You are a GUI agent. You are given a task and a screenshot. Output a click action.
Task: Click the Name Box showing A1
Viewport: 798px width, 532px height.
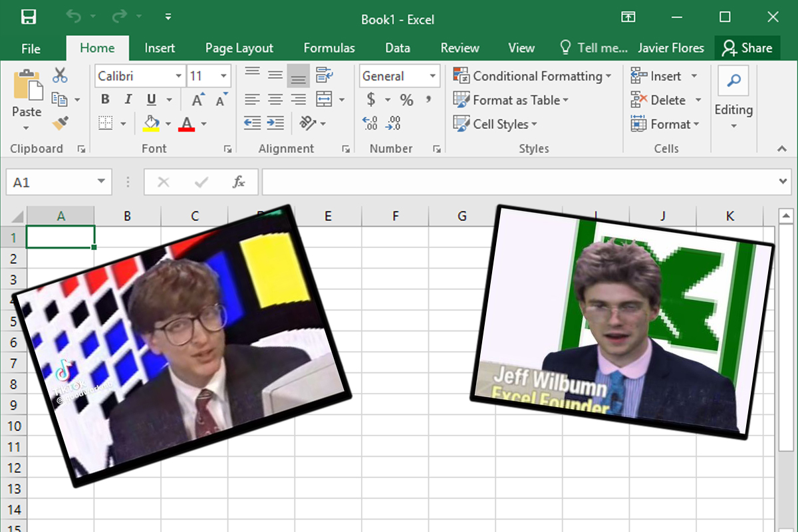(x=59, y=182)
